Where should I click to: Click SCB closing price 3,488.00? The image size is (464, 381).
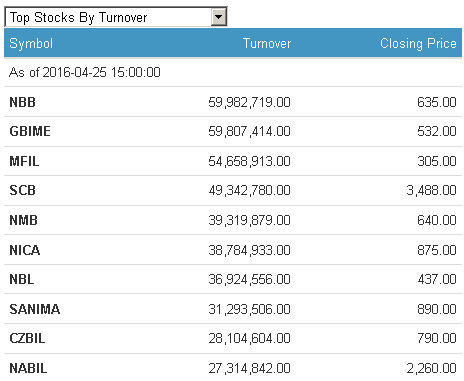pos(431,190)
